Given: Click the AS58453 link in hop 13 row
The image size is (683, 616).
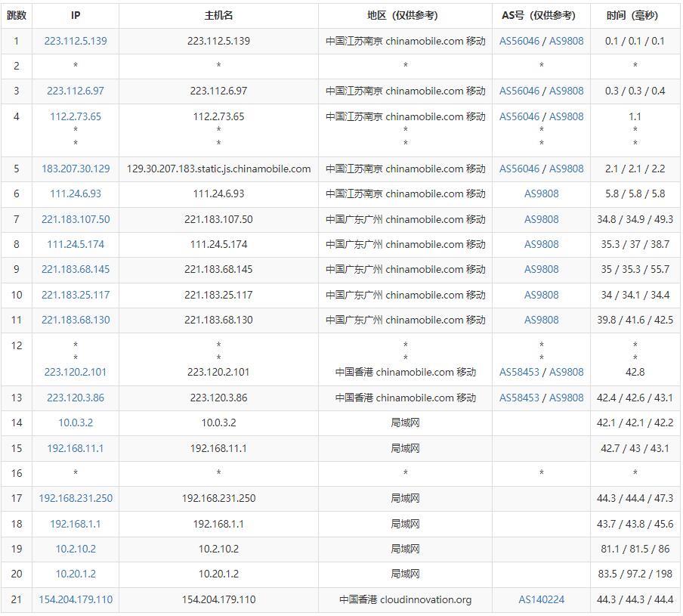Looking at the screenshot, I should pos(519,398).
